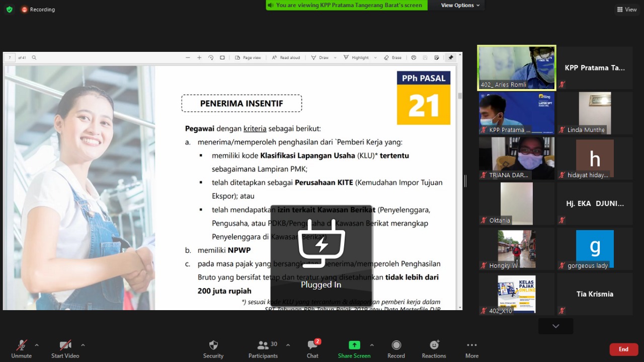Screen dimensions: 644x362
Task: Show more participants with down arrow
Action: pos(555,326)
